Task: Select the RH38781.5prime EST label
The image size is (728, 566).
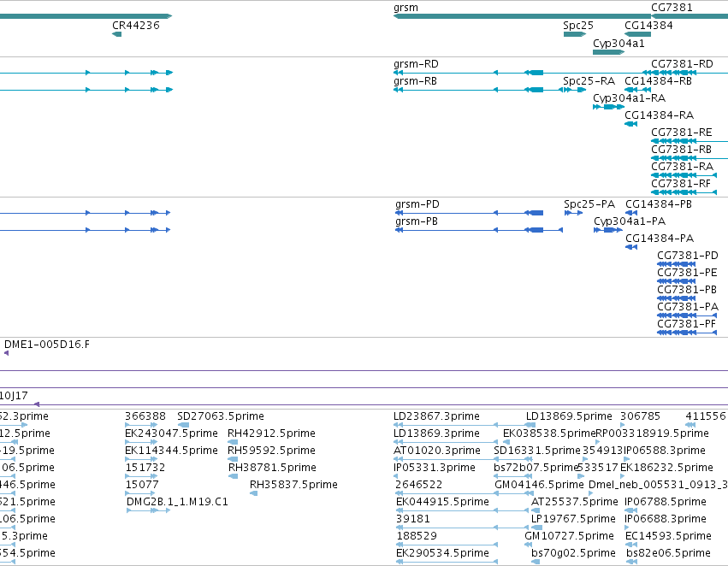Action: [x=272, y=468]
